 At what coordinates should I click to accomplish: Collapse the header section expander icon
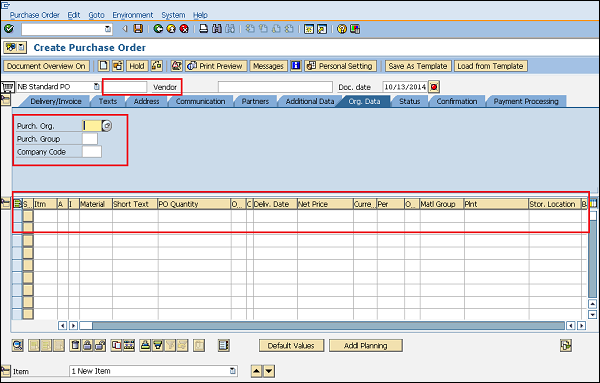click(5, 100)
